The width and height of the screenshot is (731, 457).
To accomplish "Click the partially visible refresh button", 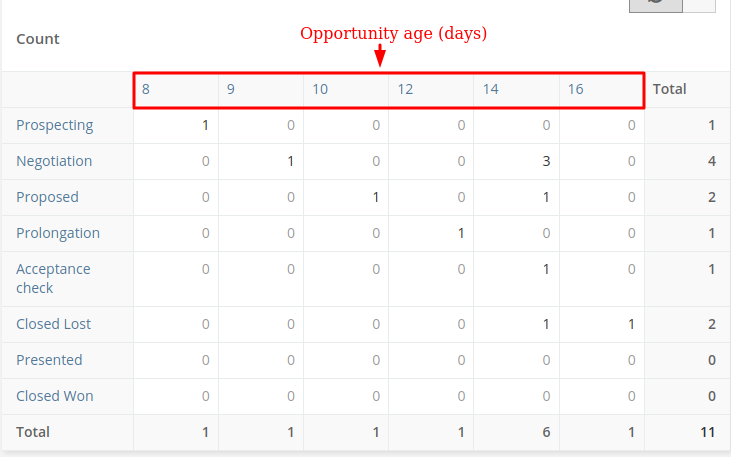I will (x=655, y=5).
